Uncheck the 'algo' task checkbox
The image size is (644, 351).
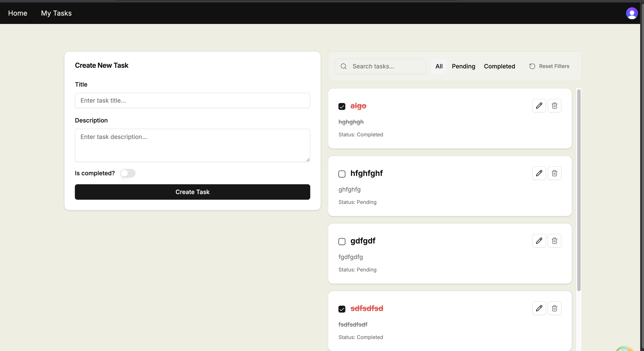pyautogui.click(x=342, y=106)
